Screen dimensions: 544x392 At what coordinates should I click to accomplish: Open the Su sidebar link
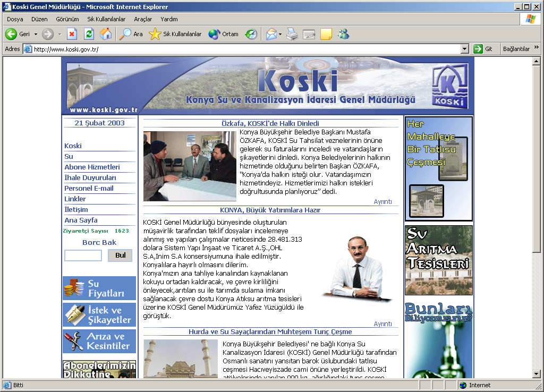click(x=69, y=157)
